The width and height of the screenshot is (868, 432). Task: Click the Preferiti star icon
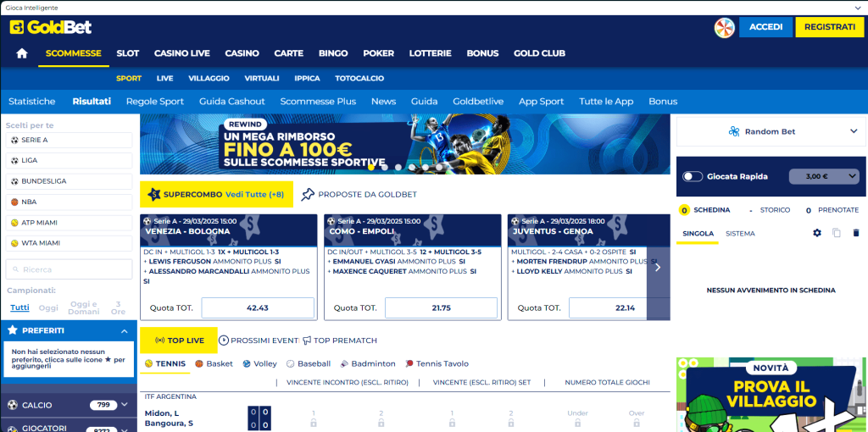[x=13, y=330]
